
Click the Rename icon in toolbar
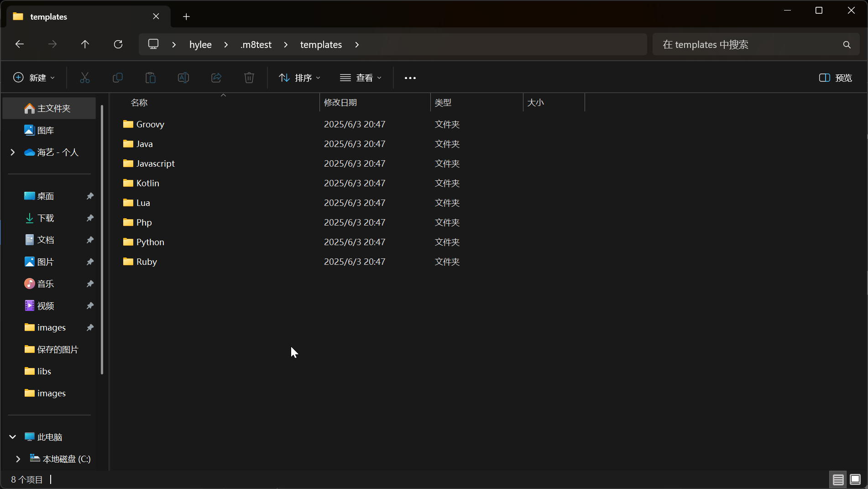click(x=183, y=78)
